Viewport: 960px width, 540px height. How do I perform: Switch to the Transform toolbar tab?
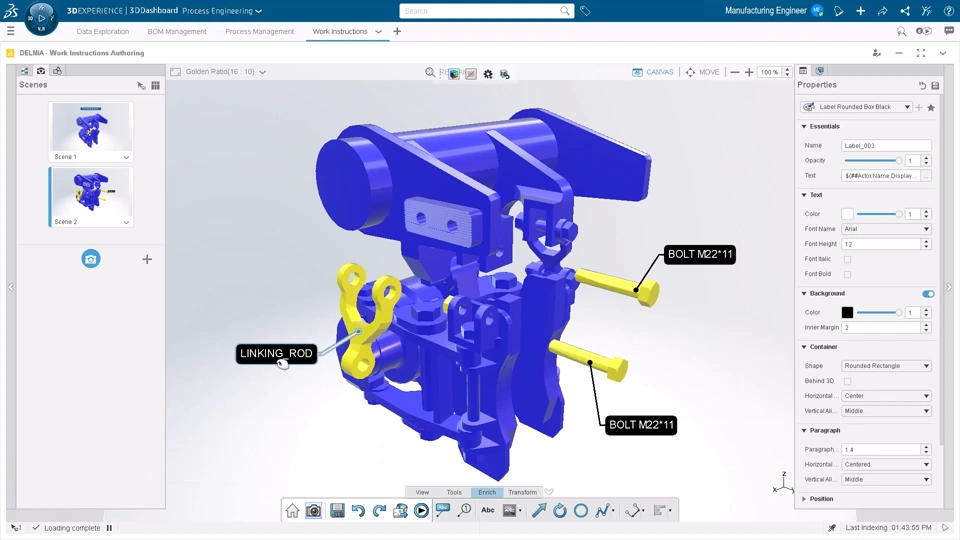[x=522, y=492]
